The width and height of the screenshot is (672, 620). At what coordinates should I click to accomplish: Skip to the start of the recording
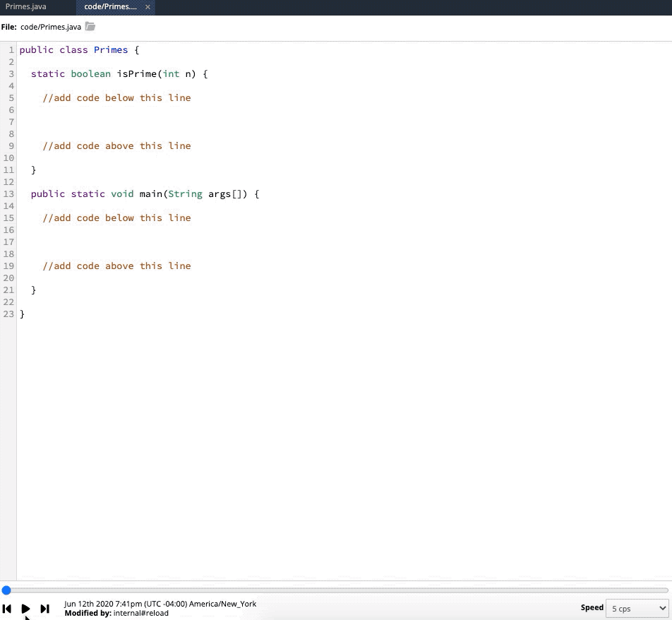point(7,608)
